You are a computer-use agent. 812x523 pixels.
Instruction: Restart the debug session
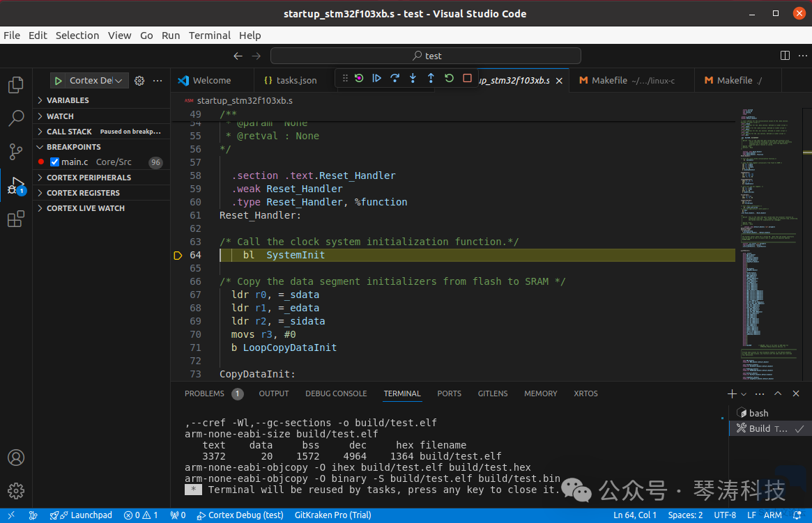pyautogui.click(x=449, y=78)
